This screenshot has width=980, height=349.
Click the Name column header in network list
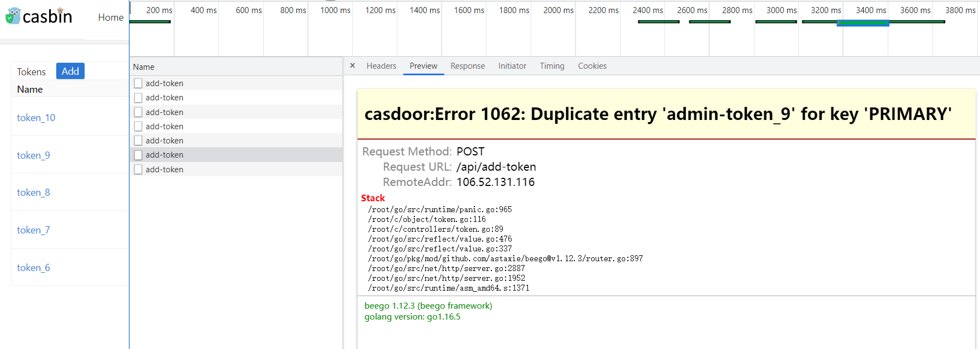click(144, 67)
